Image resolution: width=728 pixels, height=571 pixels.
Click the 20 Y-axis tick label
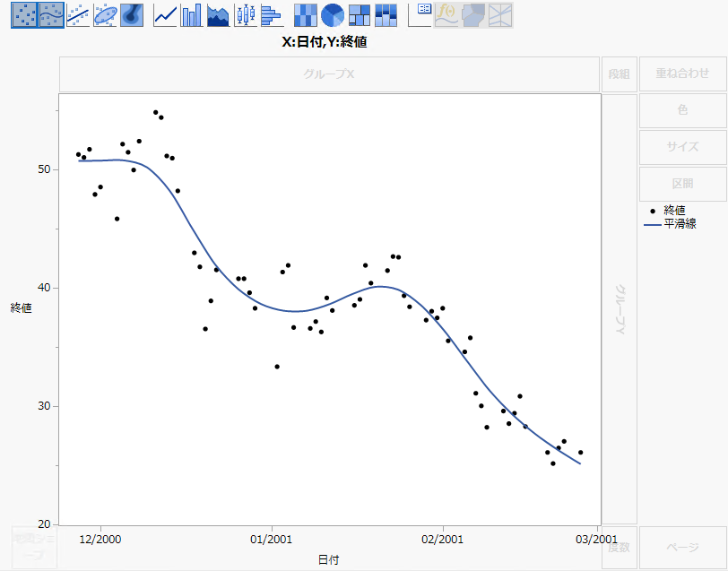[x=44, y=524]
